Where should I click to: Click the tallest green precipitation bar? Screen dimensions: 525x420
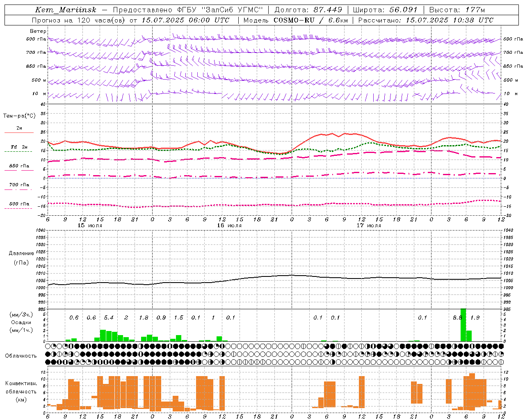coord(463,325)
